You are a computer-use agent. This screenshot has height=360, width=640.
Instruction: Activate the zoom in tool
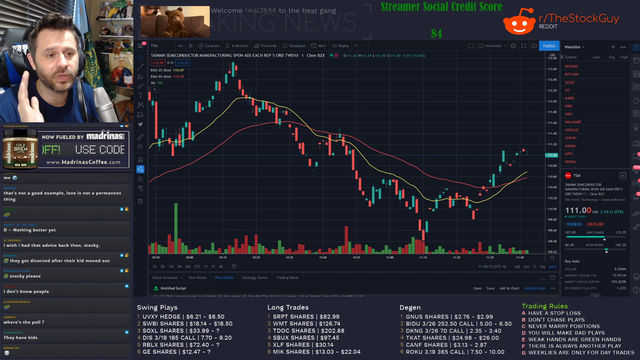pos(140,147)
